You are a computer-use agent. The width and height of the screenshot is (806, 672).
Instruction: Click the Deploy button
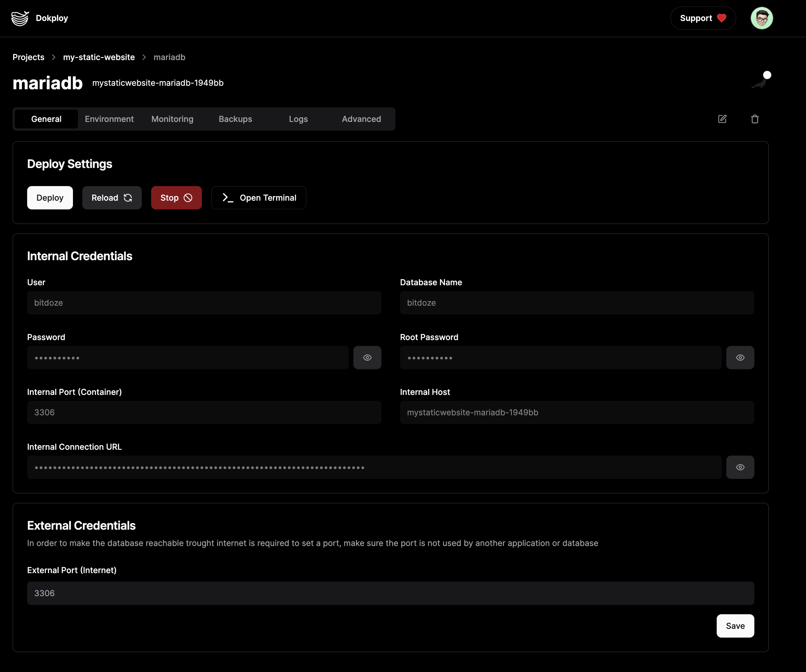tap(50, 197)
